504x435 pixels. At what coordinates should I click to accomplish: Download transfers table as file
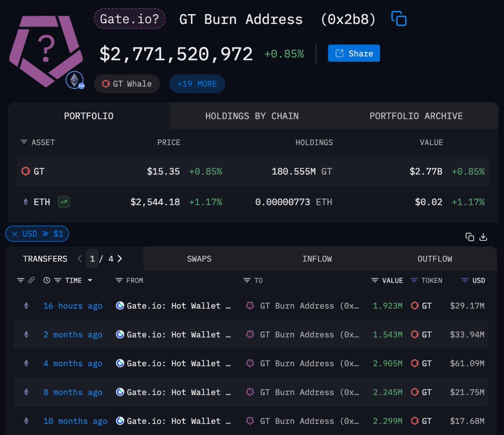(x=483, y=237)
